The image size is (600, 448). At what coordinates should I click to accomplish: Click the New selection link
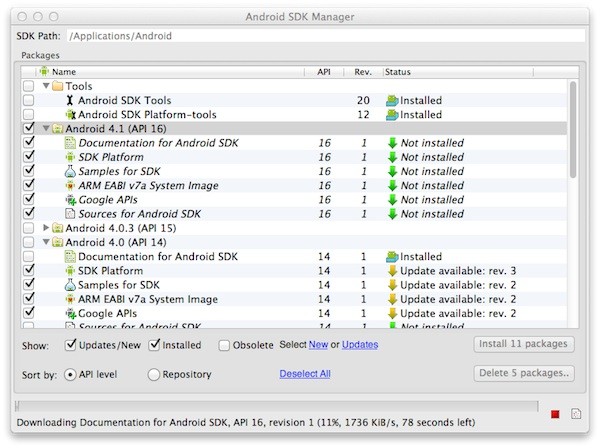point(318,345)
